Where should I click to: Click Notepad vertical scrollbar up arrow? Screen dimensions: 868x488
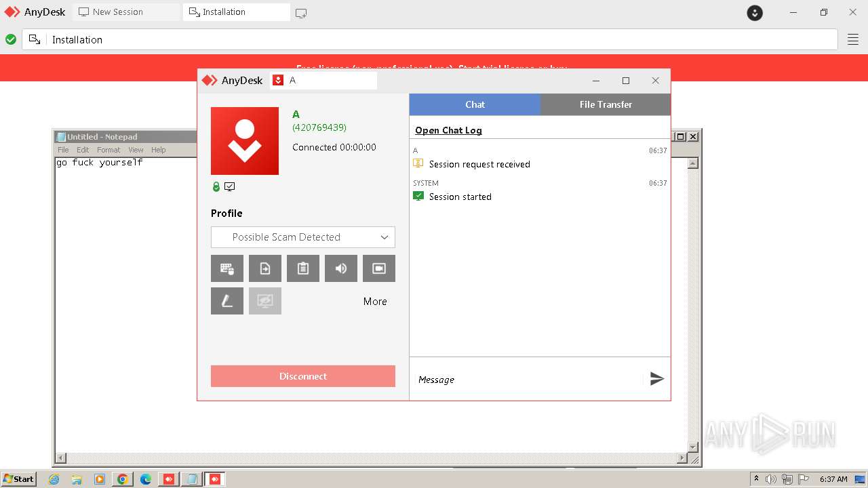point(692,163)
